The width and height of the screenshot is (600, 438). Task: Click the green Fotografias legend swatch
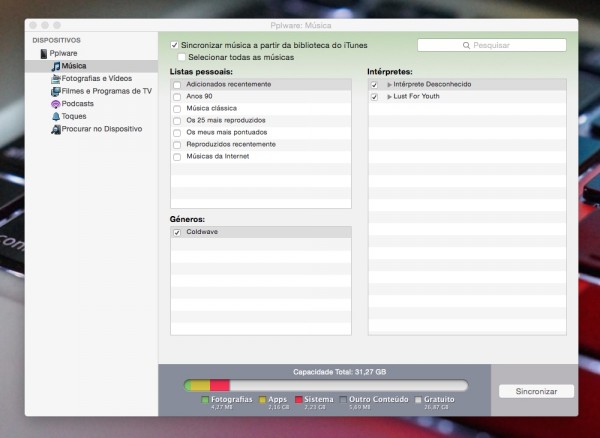205,400
